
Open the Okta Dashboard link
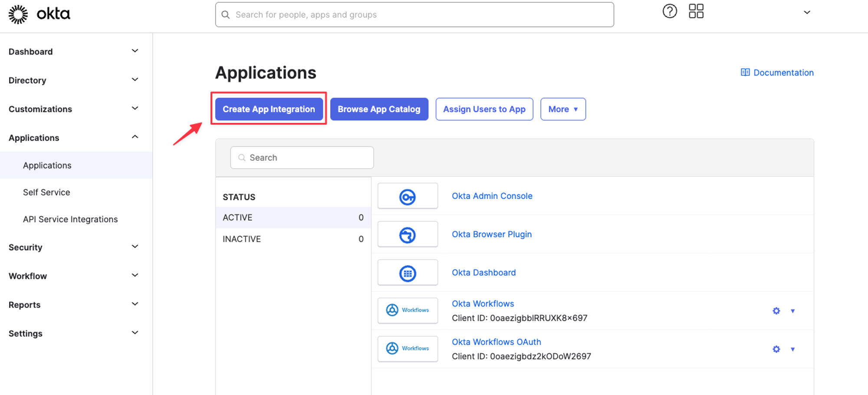pyautogui.click(x=484, y=272)
